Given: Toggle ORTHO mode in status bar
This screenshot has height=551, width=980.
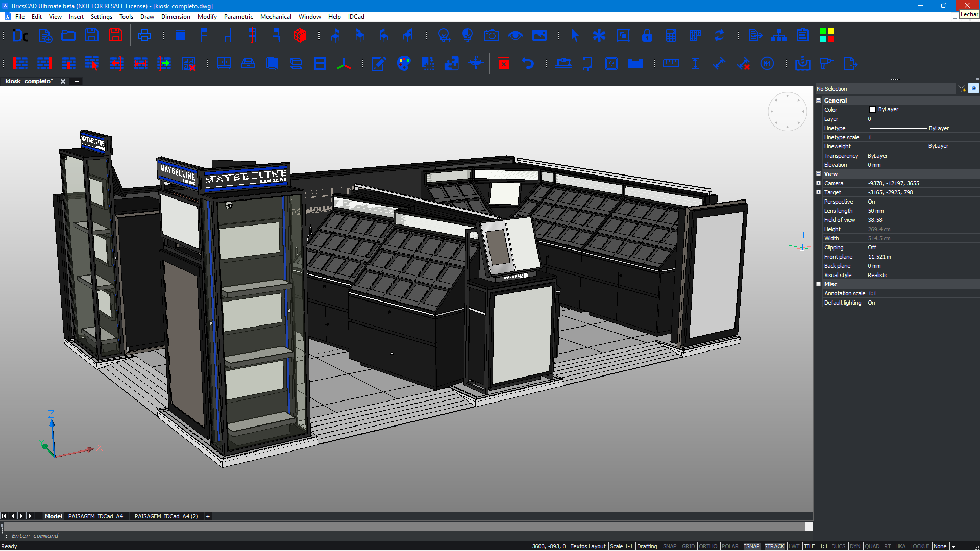Looking at the screenshot, I should (708, 546).
